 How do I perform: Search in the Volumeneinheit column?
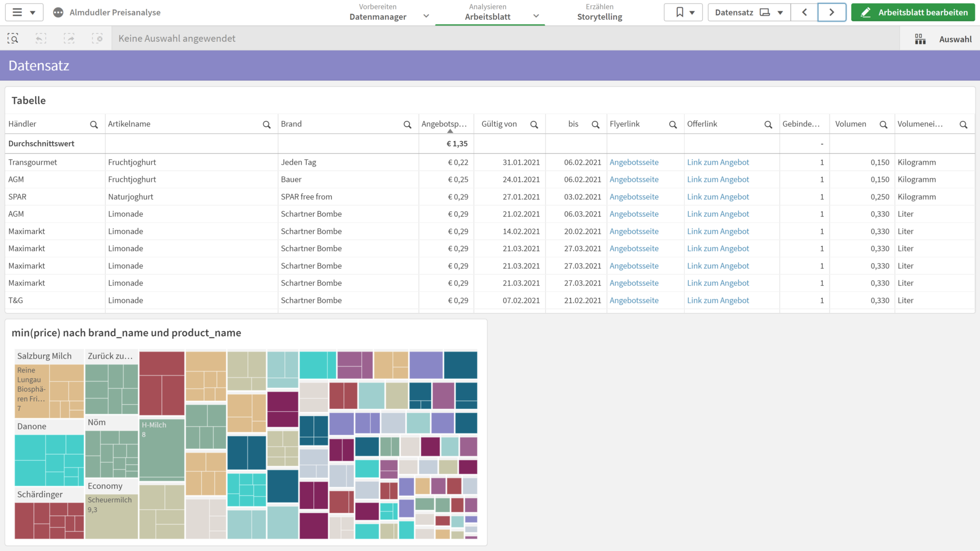pos(963,124)
